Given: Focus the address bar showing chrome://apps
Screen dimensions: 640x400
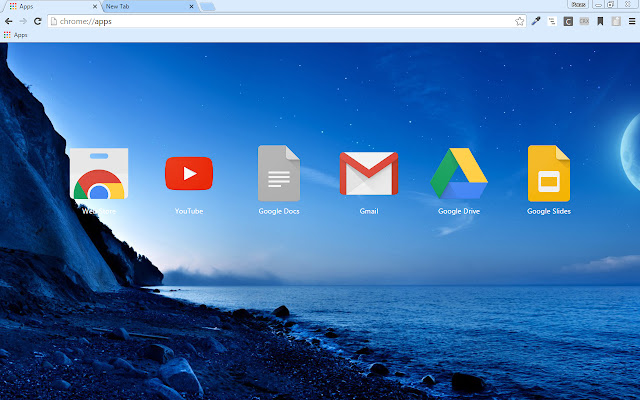Looking at the screenshot, I should 286,21.
